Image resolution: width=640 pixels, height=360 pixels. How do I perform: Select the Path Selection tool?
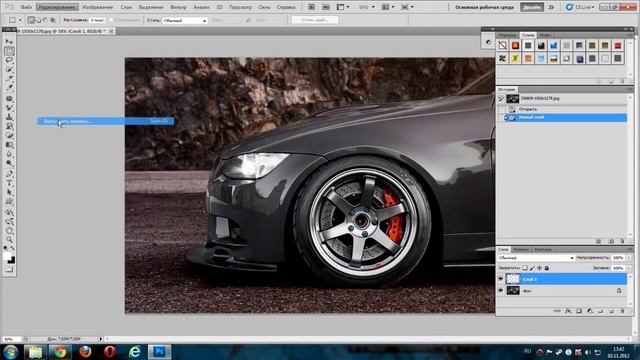point(9,192)
